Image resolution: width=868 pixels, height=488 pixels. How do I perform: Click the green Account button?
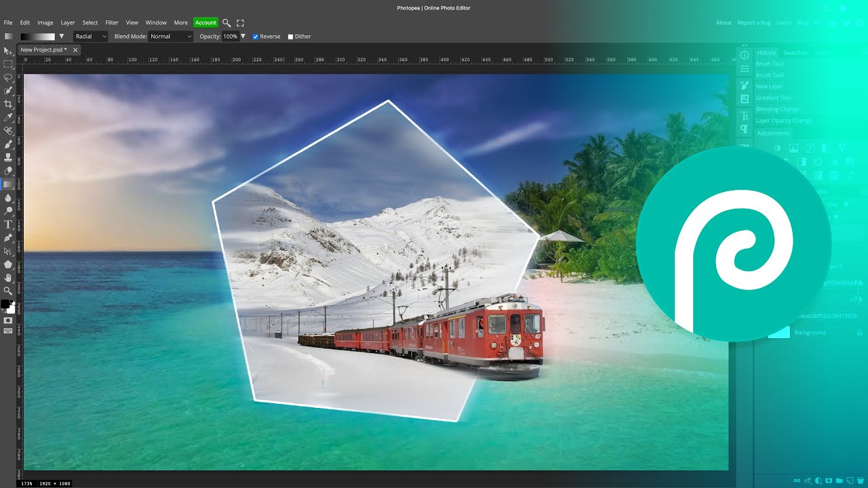click(205, 22)
